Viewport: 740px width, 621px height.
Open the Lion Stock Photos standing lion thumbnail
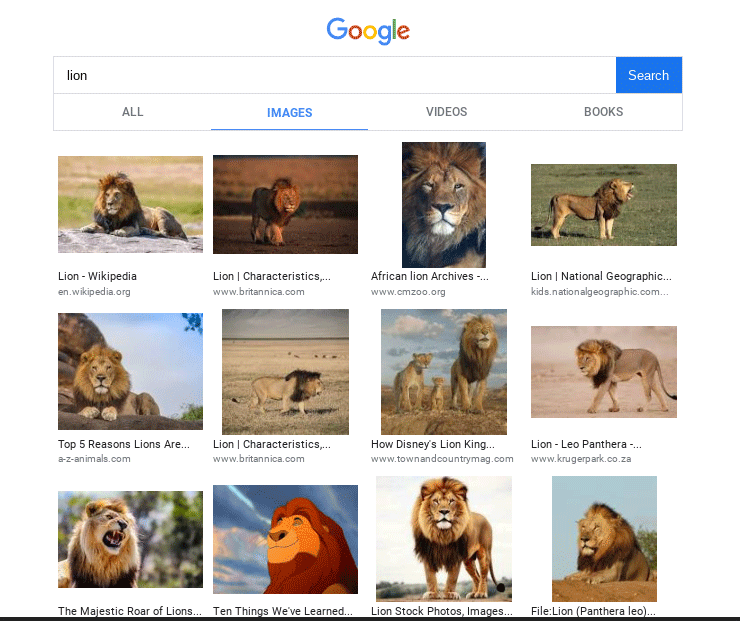click(444, 539)
